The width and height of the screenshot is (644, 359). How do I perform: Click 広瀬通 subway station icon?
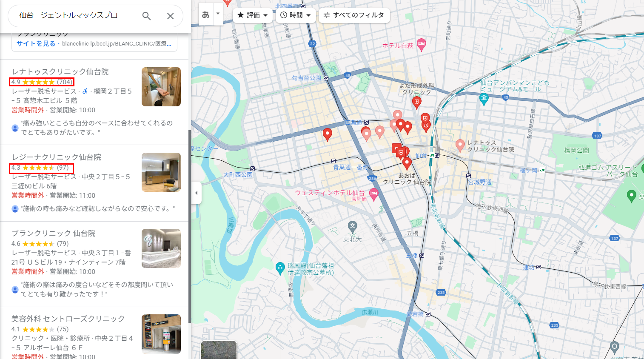(366, 123)
